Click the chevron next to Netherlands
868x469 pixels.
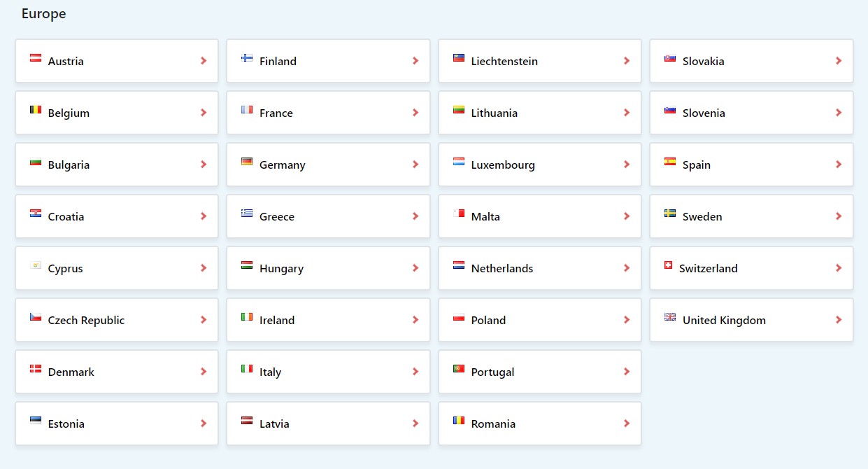click(627, 268)
